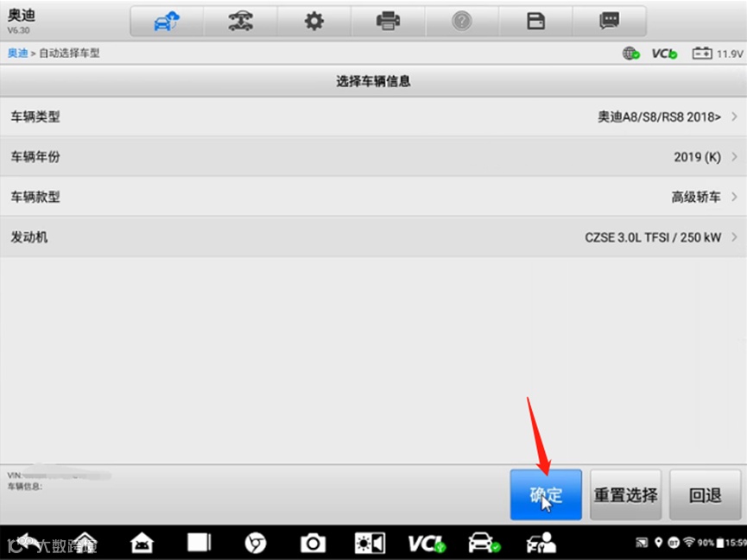
Task: Click the screen cast icon
Action: (x=642, y=543)
